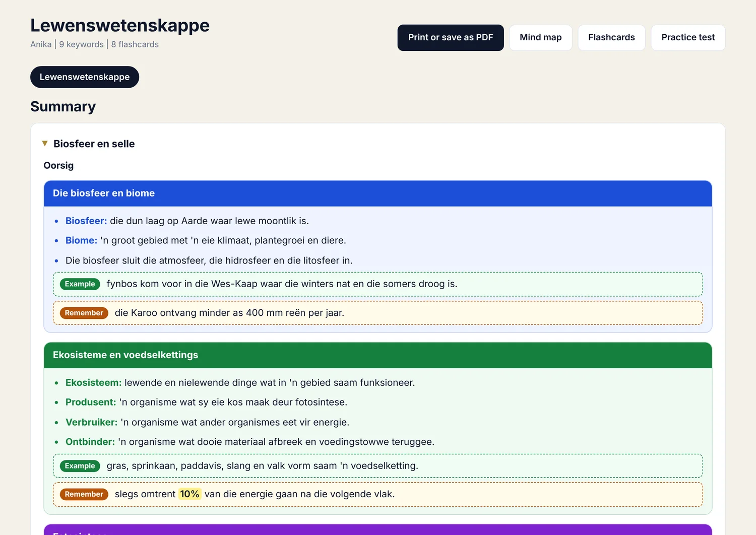Click the sentence about atmosfeer, hidrosfeer en litosfeer
The width and height of the screenshot is (756, 535).
pos(209,261)
